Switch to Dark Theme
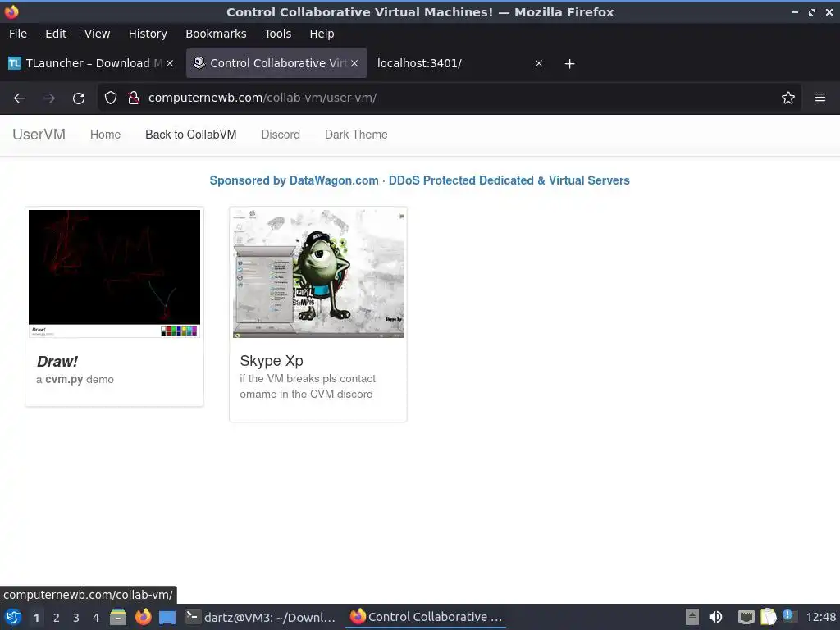The width and height of the screenshot is (840, 630). (x=356, y=135)
